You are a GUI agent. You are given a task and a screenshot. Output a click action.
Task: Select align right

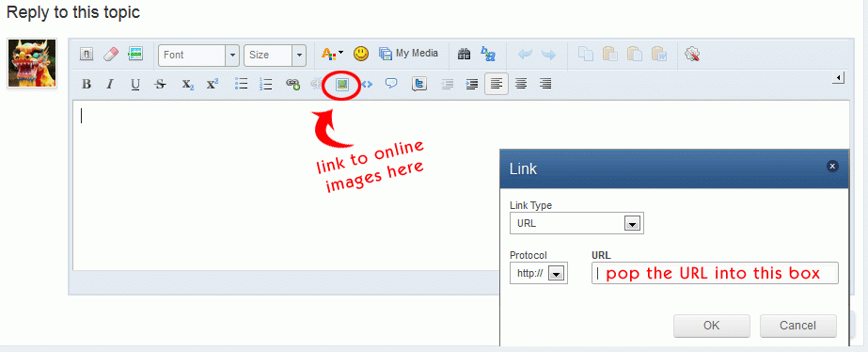pyautogui.click(x=545, y=85)
